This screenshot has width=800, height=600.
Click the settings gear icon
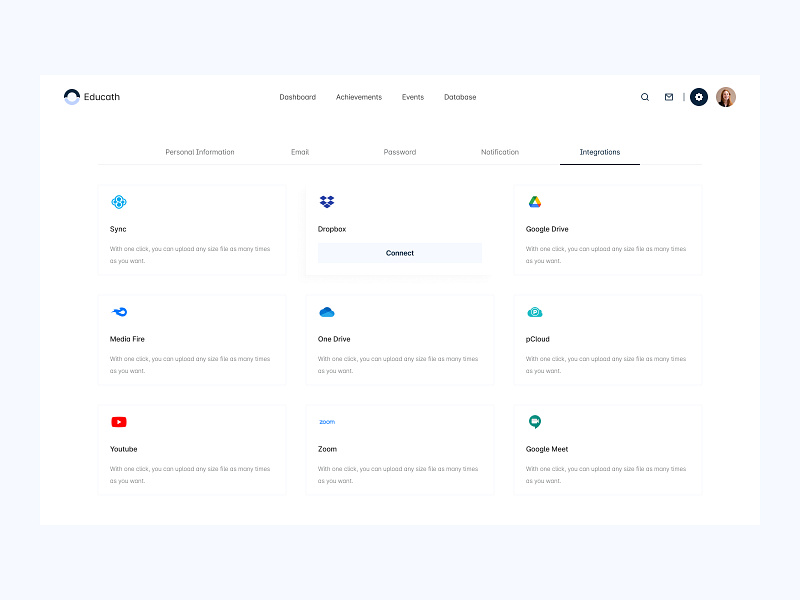(x=699, y=97)
